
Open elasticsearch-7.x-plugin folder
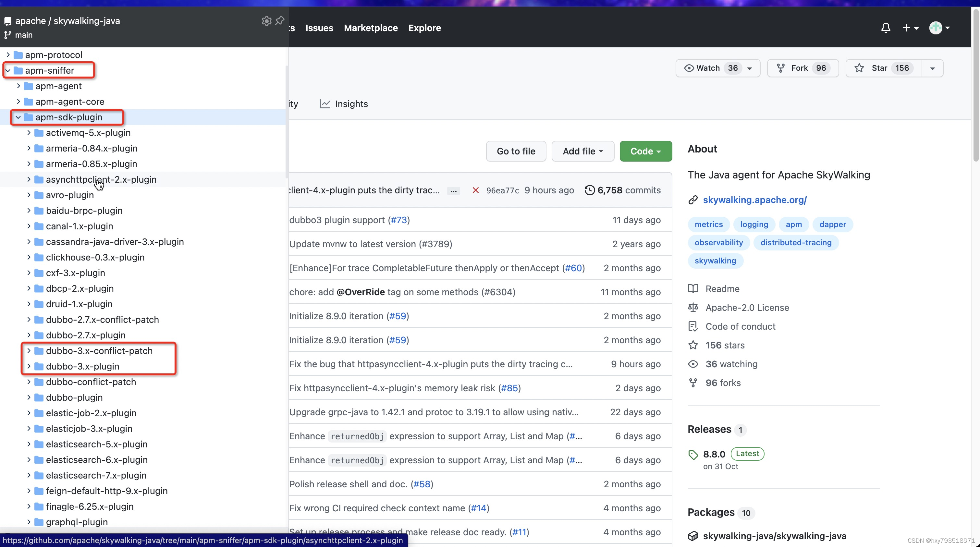(x=96, y=476)
